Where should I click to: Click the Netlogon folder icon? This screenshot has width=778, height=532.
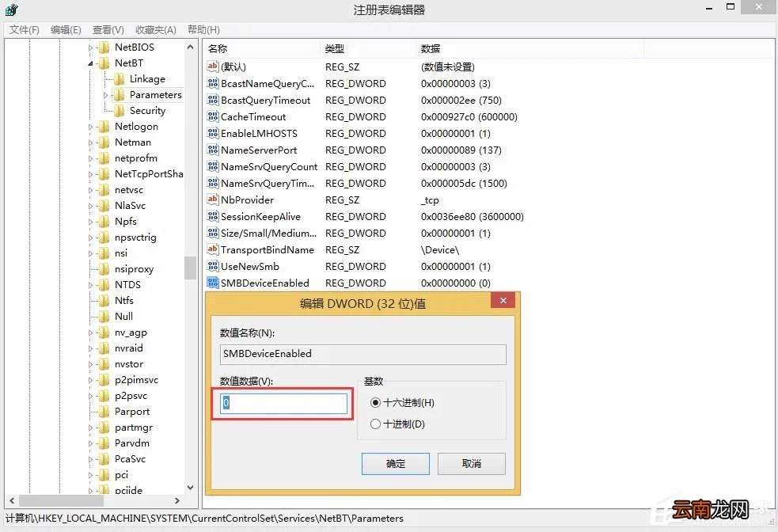point(105,126)
